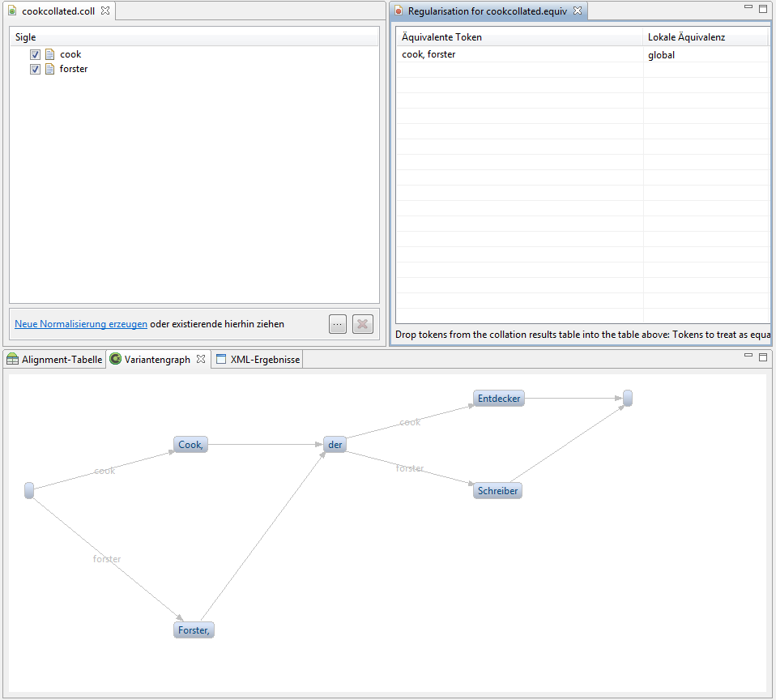Screen dimensions: 776x700
Task: Click the forster document icon
Action: (x=50, y=69)
